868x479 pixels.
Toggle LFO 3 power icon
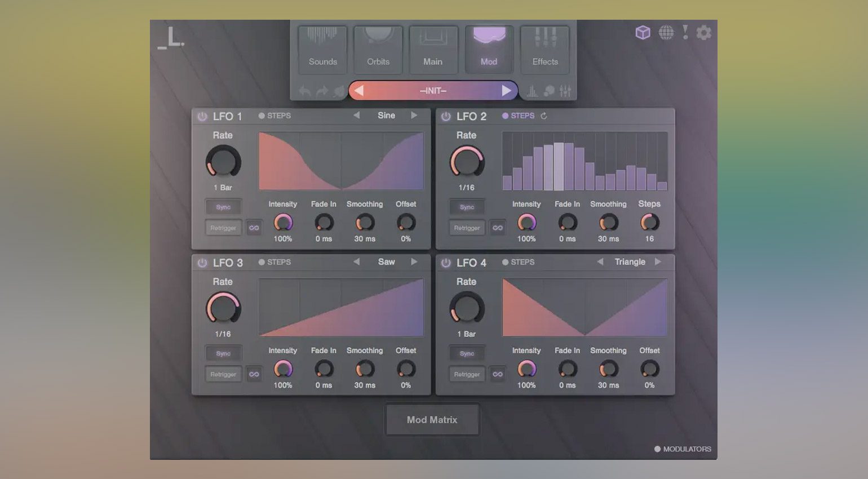[x=202, y=263]
